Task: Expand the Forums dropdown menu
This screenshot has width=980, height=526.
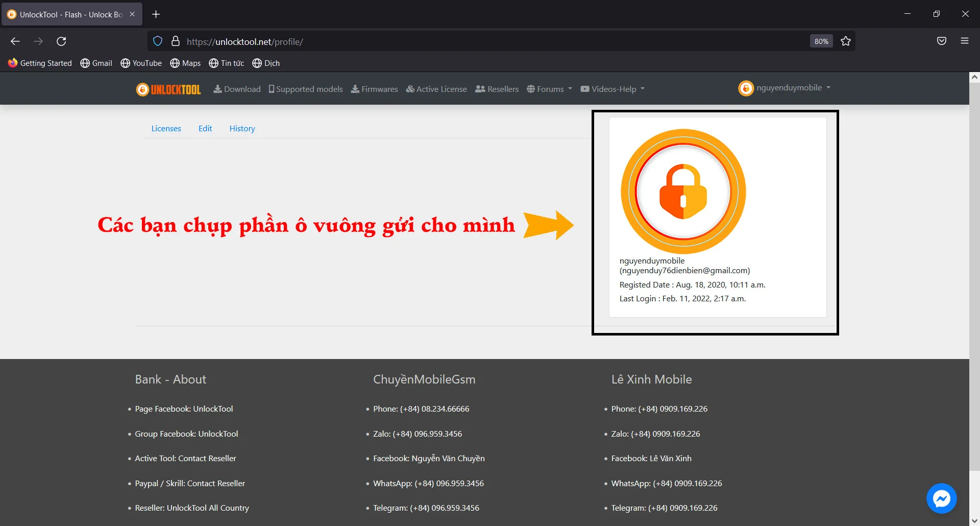Action: click(x=549, y=89)
